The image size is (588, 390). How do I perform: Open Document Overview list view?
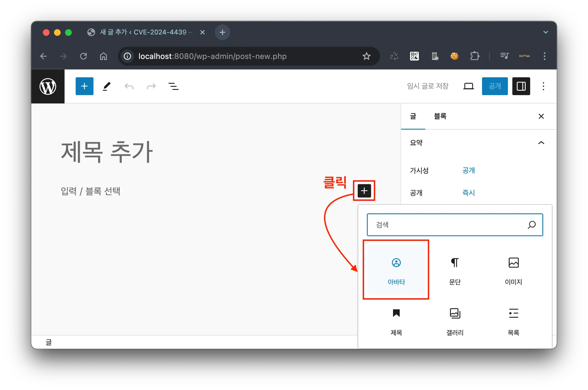[x=173, y=86]
